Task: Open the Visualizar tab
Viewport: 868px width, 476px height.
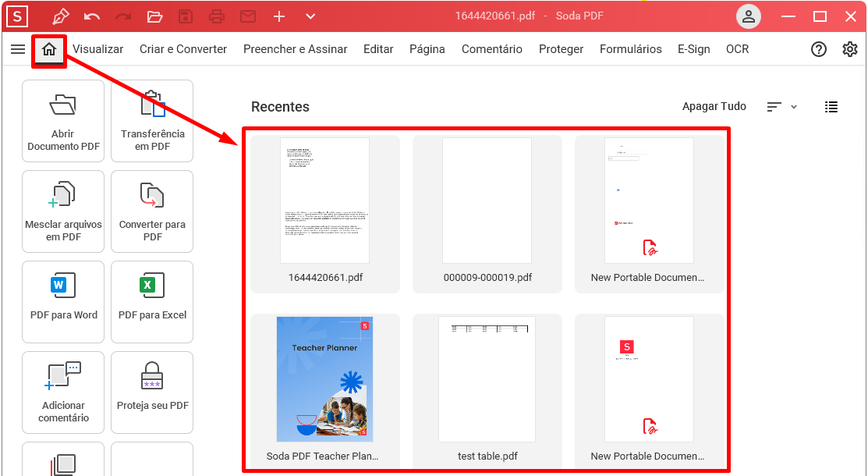Action: point(98,49)
